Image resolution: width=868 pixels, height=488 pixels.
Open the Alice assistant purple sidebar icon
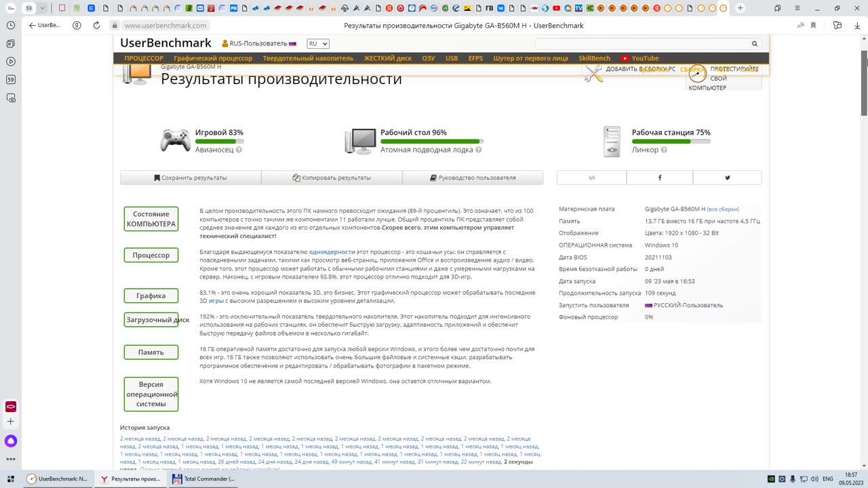point(11,441)
